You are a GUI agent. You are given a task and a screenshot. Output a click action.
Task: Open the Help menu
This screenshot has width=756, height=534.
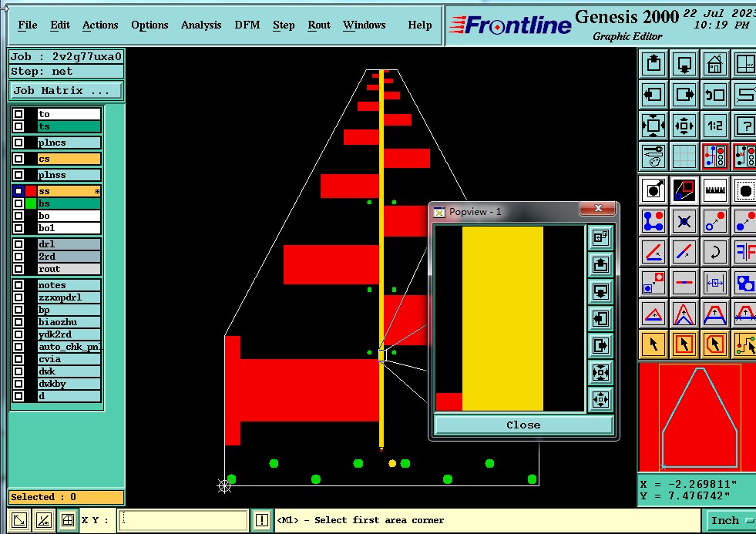(x=419, y=25)
